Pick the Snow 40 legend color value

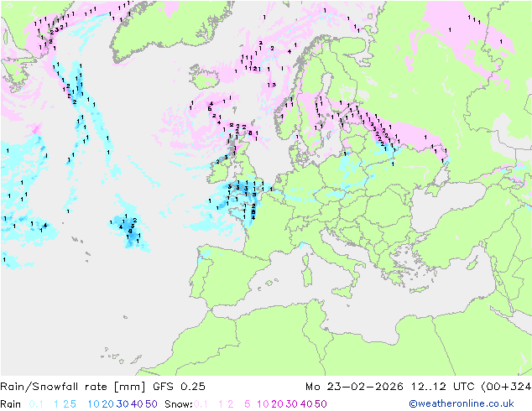(306, 404)
